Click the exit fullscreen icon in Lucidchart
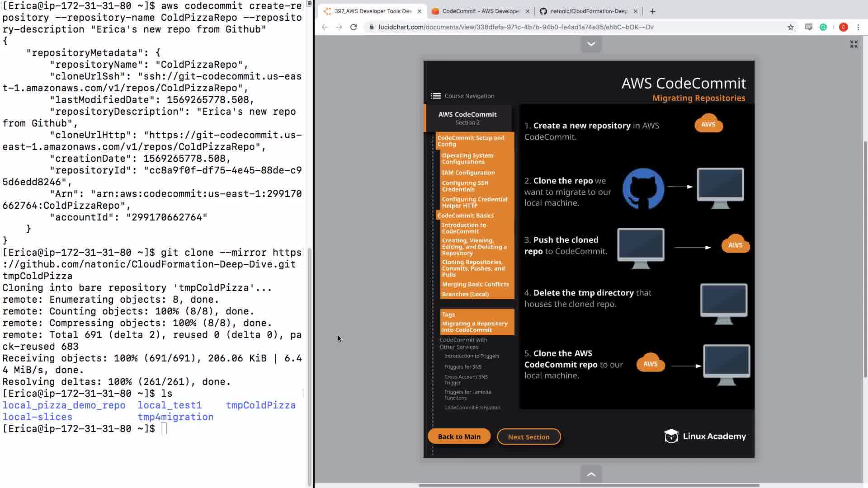 [x=854, y=44]
